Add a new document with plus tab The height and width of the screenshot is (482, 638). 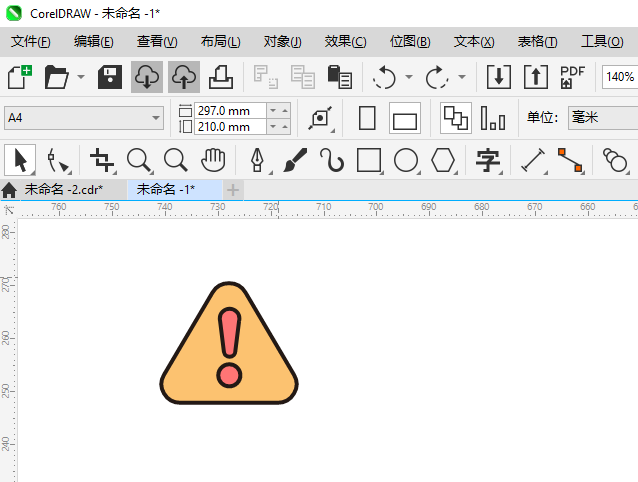point(233,190)
